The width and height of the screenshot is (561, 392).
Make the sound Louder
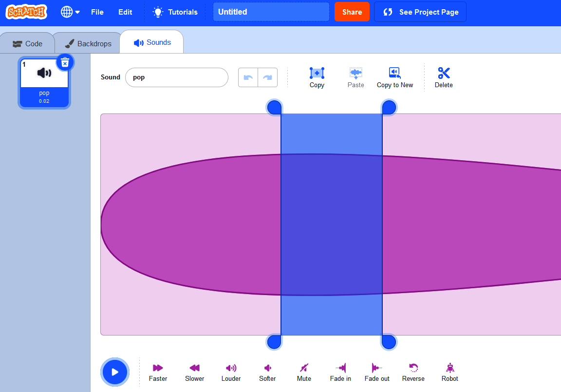click(x=231, y=372)
